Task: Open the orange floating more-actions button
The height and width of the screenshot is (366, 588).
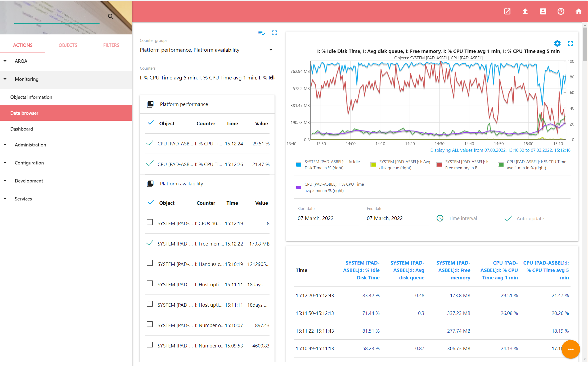Action: coord(571,349)
